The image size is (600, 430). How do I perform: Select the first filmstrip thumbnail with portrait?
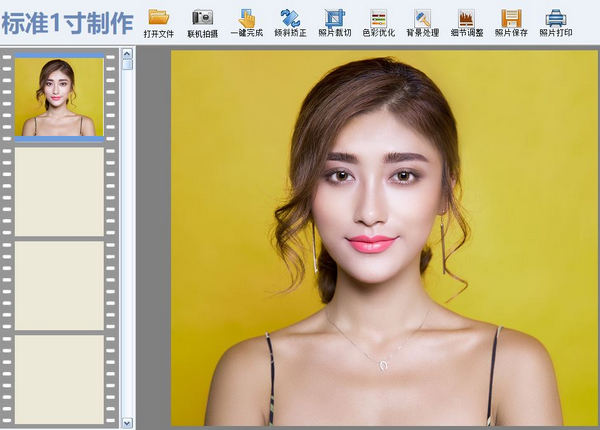[x=59, y=97]
